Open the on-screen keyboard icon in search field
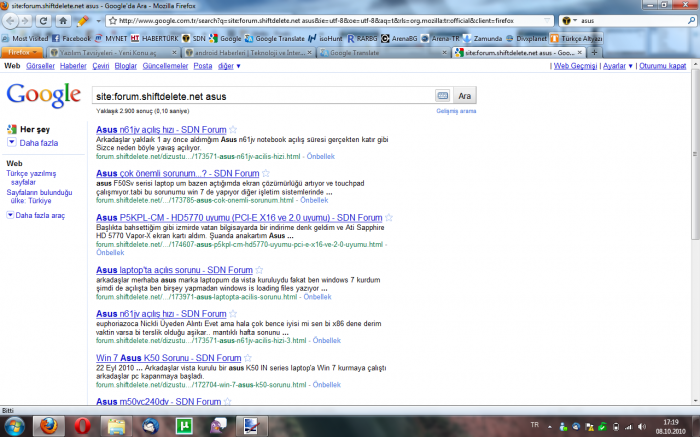 tap(442, 96)
